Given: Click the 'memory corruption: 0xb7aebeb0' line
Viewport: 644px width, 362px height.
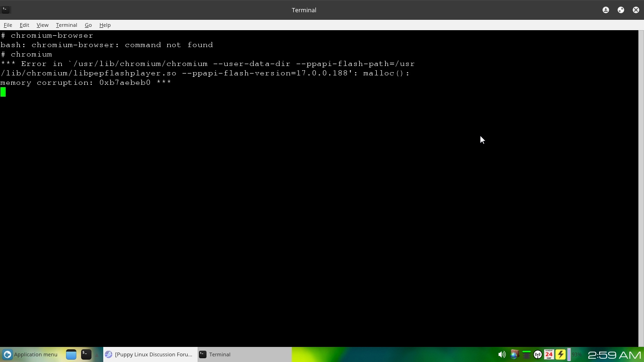Looking at the screenshot, I should click(86, 82).
